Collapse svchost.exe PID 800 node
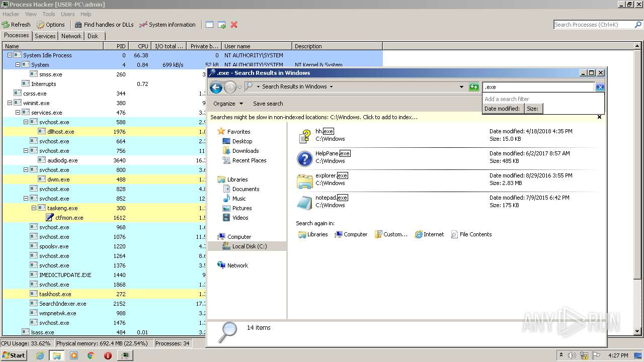The image size is (644, 362). point(26,170)
